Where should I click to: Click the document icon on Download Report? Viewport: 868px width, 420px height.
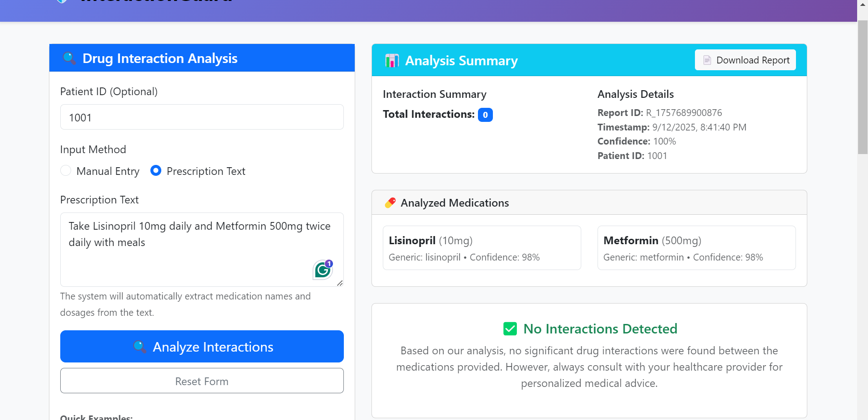point(707,60)
